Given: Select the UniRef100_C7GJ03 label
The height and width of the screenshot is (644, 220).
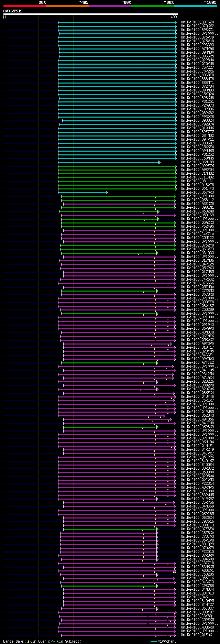Looking at the screenshot, I should tap(197, 537).
